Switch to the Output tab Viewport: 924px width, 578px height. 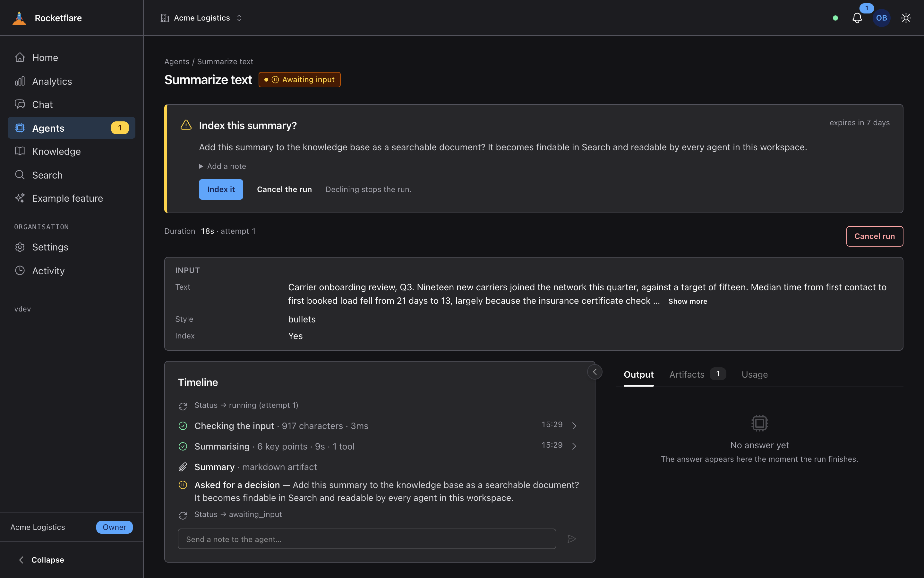point(638,375)
